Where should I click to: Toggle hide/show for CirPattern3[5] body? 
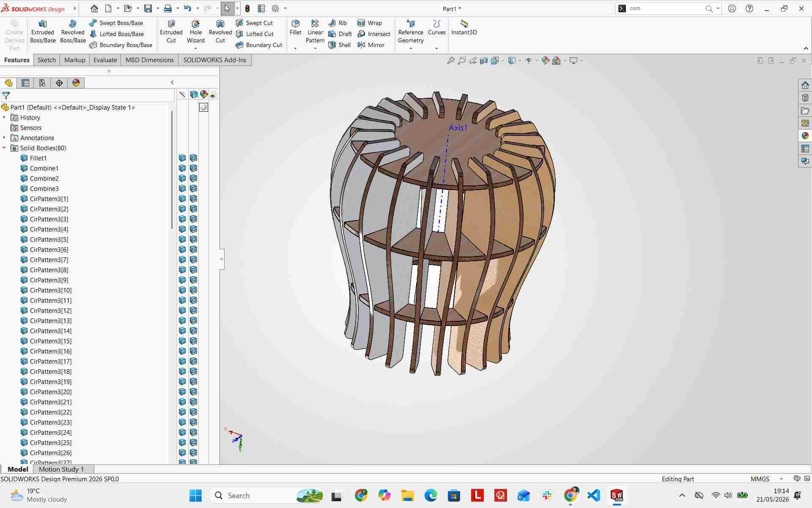[182, 239]
